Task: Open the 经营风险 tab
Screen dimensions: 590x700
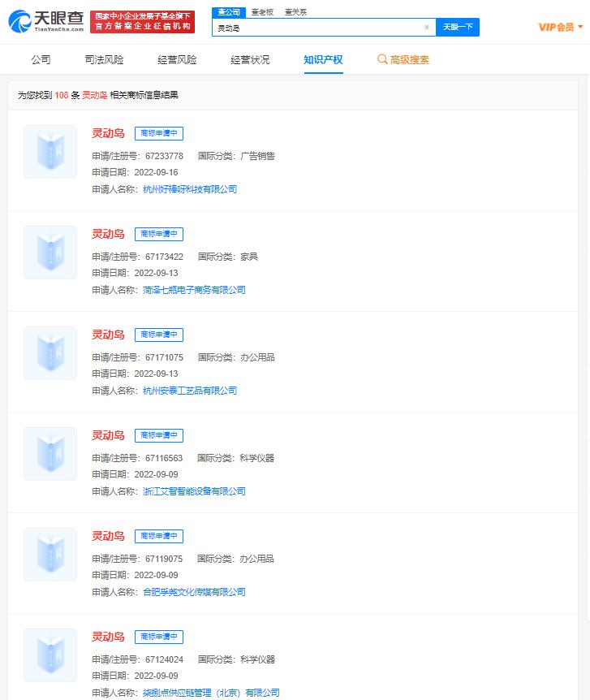Action: pos(177,60)
